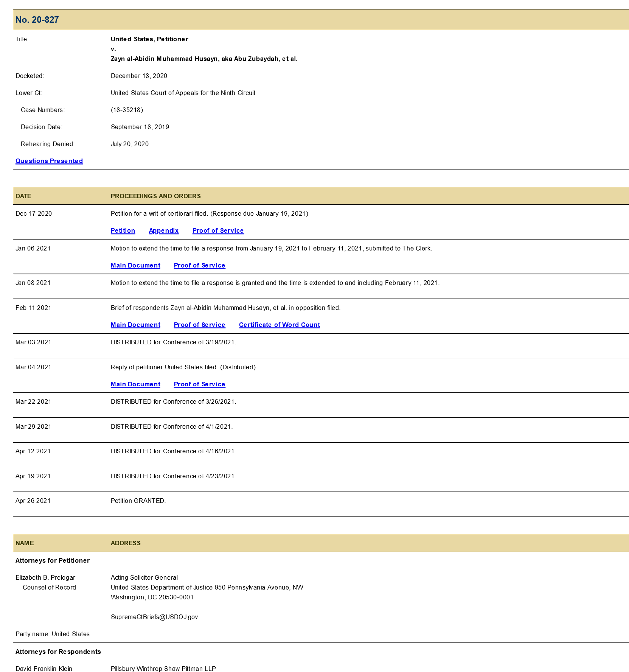This screenshot has height=672, width=629.
Task: Click entry for Conference of 4/23/2021
Action: (x=173, y=476)
